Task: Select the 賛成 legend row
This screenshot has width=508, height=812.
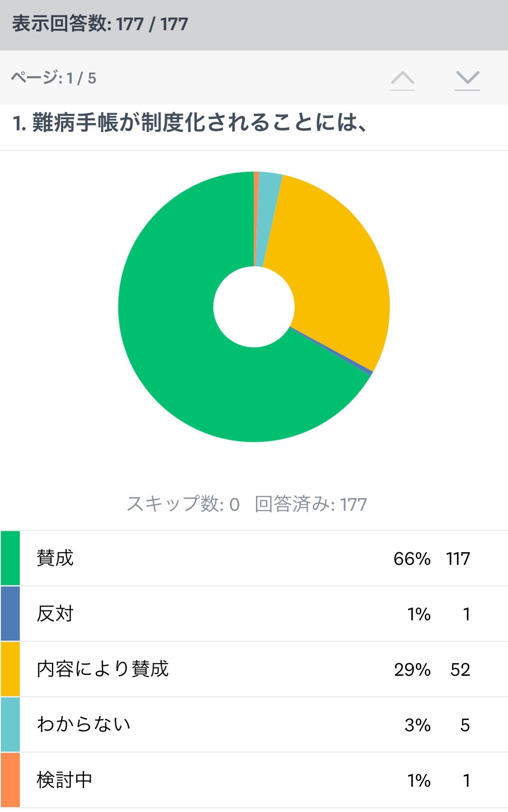Action: tap(254, 558)
